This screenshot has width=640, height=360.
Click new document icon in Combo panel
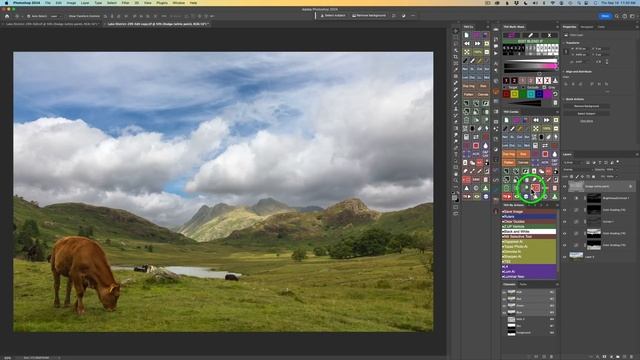click(x=507, y=120)
